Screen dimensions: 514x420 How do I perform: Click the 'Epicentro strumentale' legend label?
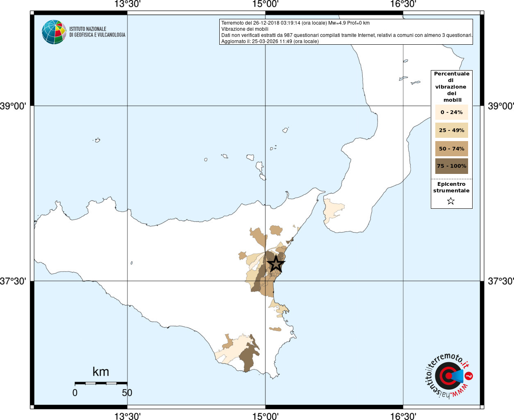(x=451, y=187)
